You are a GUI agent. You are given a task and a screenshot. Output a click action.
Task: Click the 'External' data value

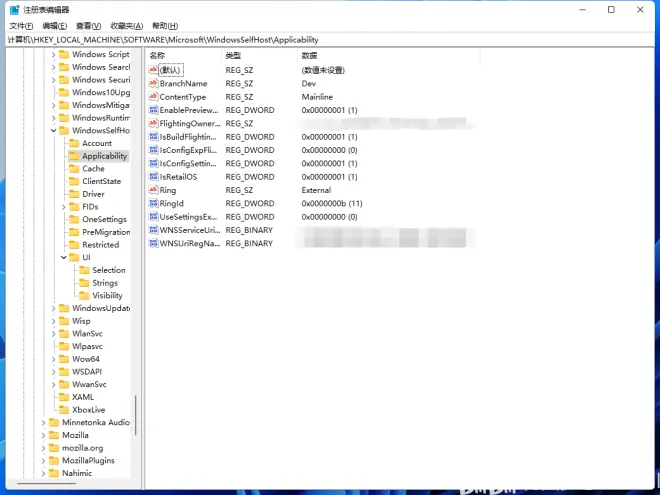(316, 190)
